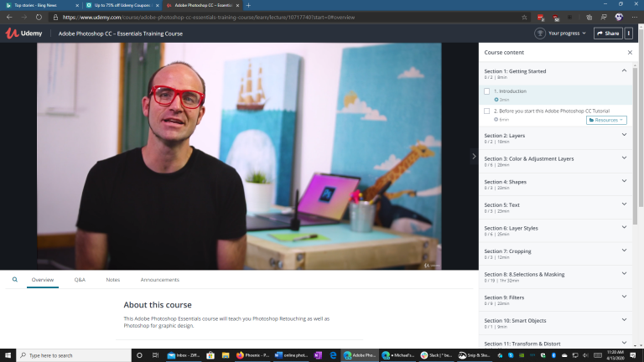Screen dimensions: 644x362
Task: Open the Notes tab
Action: coord(113,280)
